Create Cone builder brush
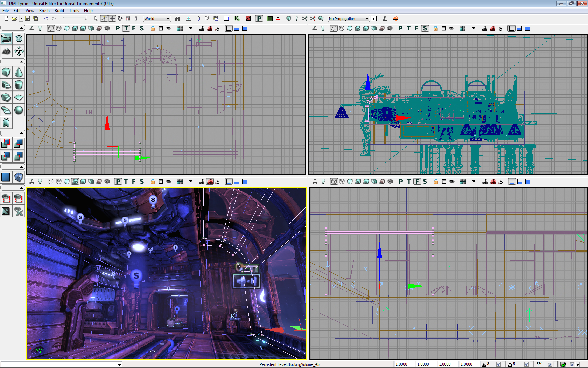The width and height of the screenshot is (588, 368). pos(19,72)
